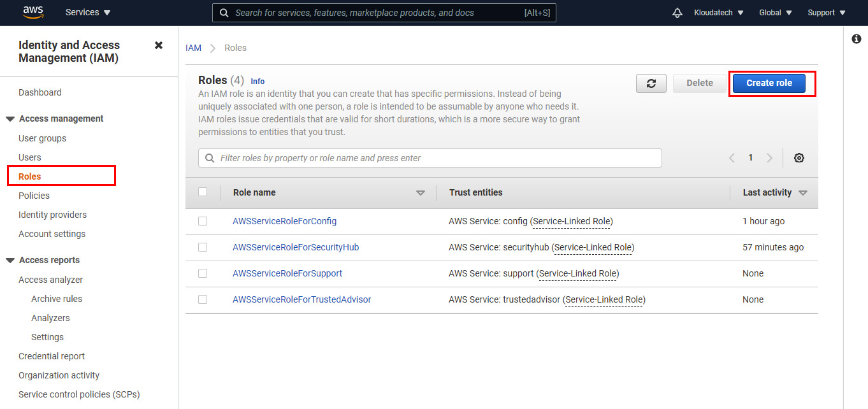This screenshot has width=868, height=409.
Task: Open the info panel icon
Action: coord(857,39)
